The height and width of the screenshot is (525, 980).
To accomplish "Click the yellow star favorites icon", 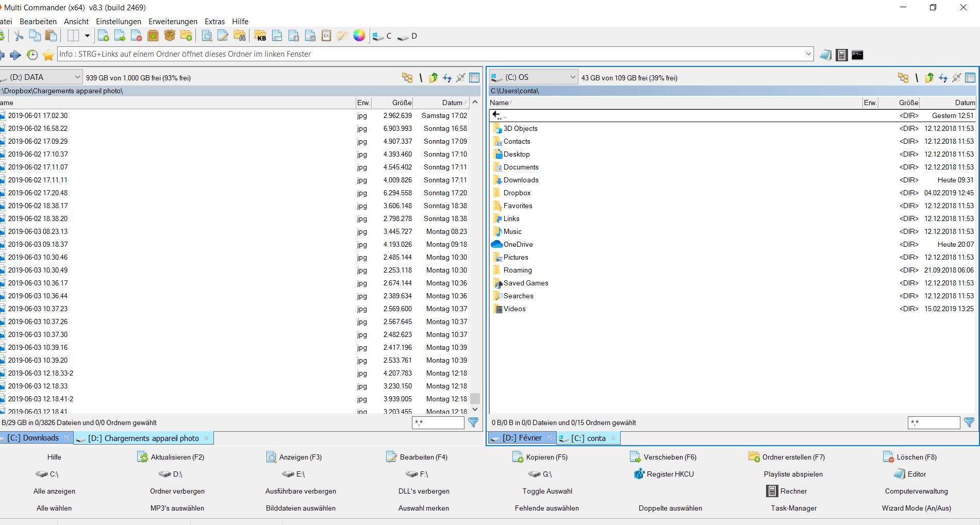I will click(x=48, y=55).
